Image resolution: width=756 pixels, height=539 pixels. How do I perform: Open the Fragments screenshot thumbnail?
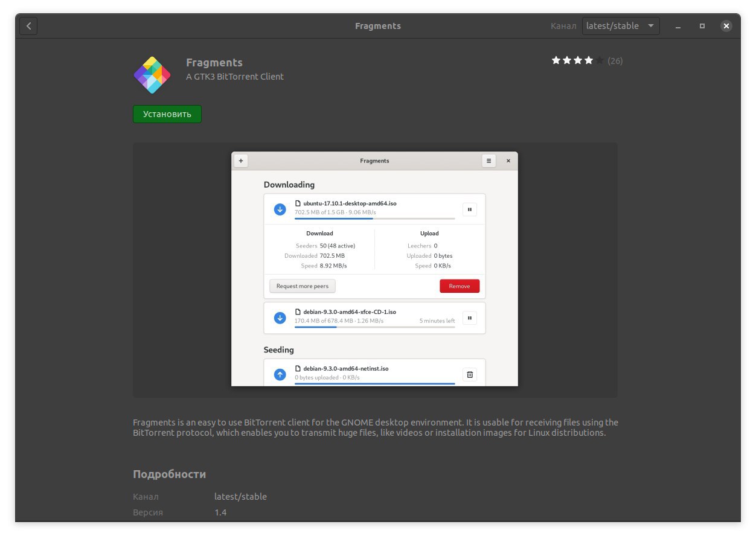pyautogui.click(x=374, y=269)
